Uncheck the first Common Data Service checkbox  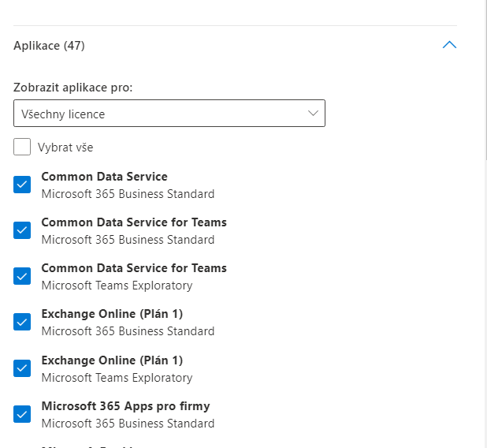(22, 185)
